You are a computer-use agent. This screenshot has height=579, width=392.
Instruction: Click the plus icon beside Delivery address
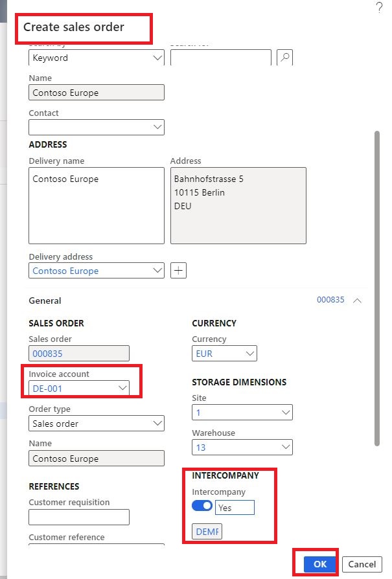pyautogui.click(x=178, y=271)
